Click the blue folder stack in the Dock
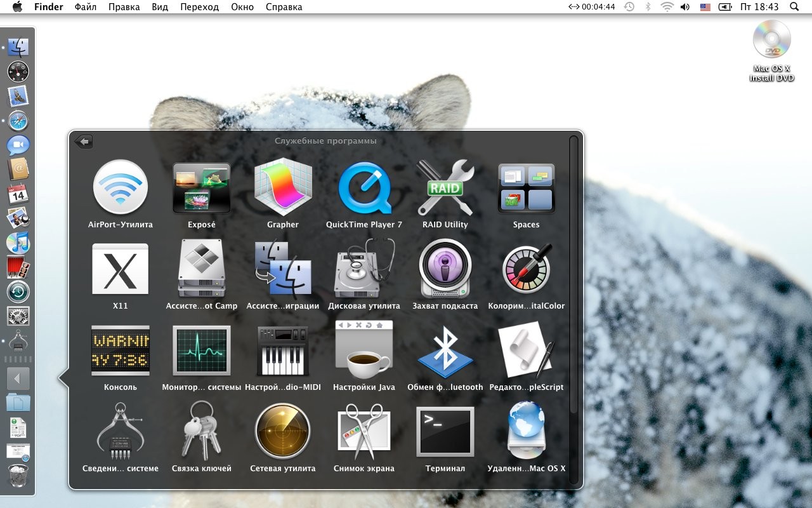The width and height of the screenshot is (812, 508). pos(18,403)
